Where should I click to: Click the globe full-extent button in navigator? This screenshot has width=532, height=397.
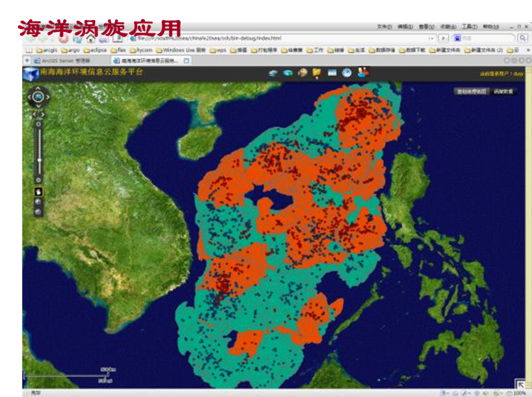tap(38, 97)
